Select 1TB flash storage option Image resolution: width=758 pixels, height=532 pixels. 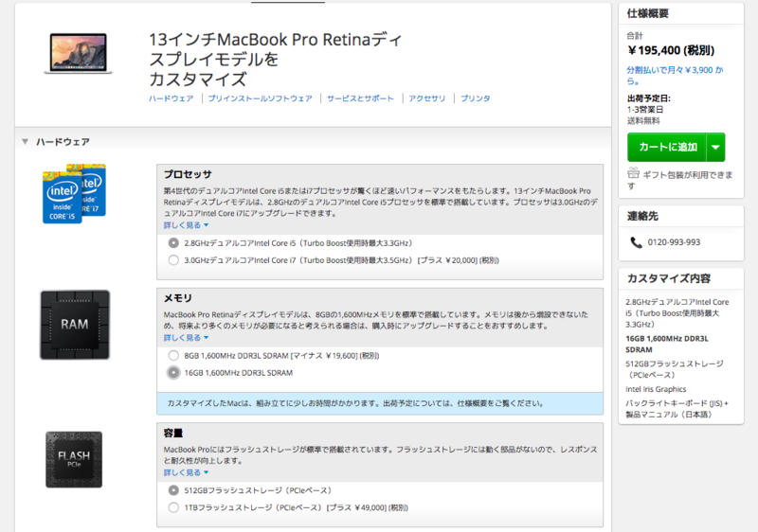[173, 508]
